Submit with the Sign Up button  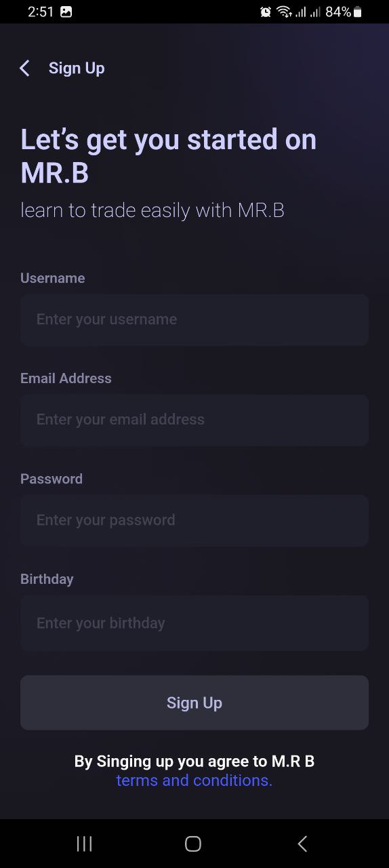194,703
